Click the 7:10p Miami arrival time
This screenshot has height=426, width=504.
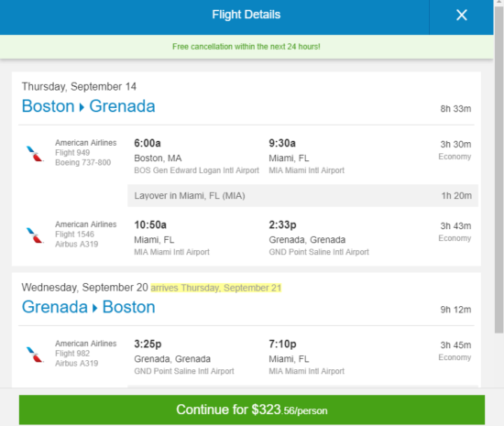282,344
